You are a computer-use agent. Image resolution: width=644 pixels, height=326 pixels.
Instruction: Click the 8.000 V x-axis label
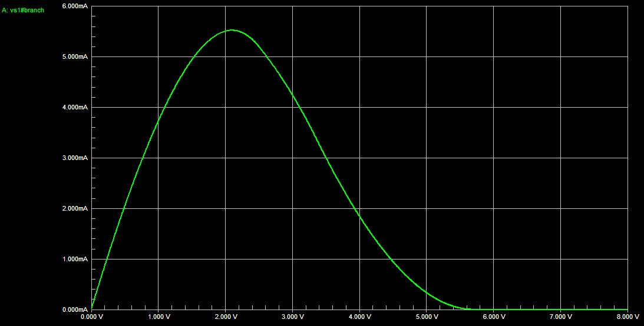pyautogui.click(x=628, y=317)
